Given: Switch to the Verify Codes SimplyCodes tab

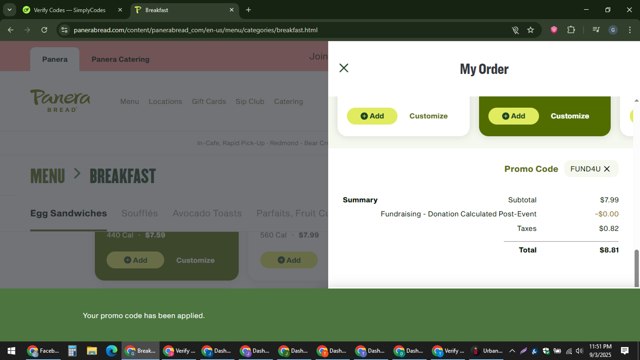Looking at the screenshot, I should 69,10.
